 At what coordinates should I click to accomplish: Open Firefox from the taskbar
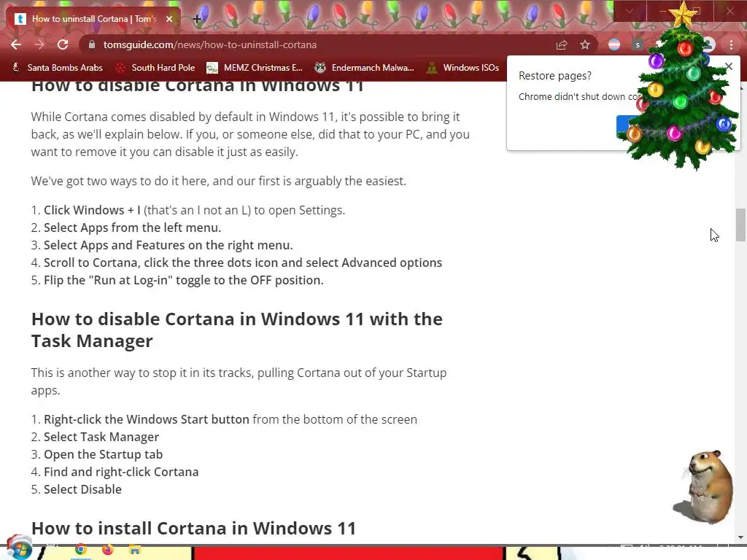point(108,550)
